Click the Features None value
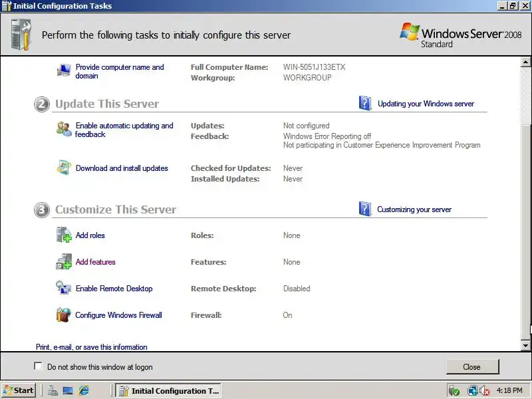The image size is (532, 399). point(291,262)
